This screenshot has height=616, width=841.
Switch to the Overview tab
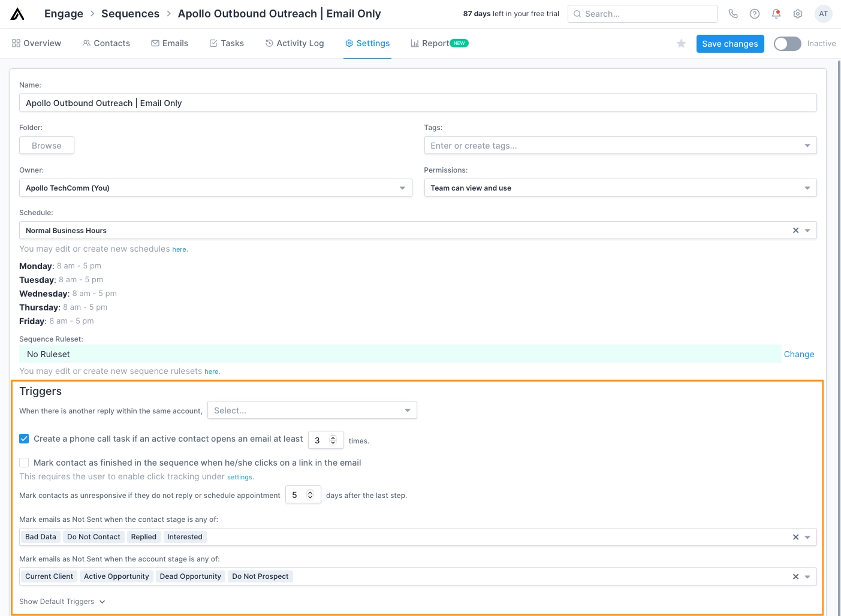37,43
